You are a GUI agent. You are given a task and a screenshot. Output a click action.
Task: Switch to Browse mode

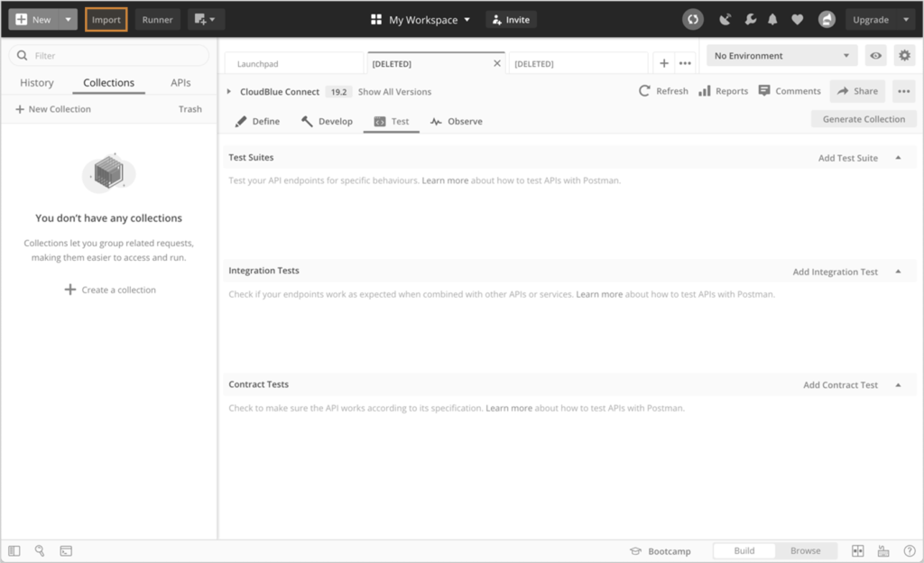[x=806, y=550]
